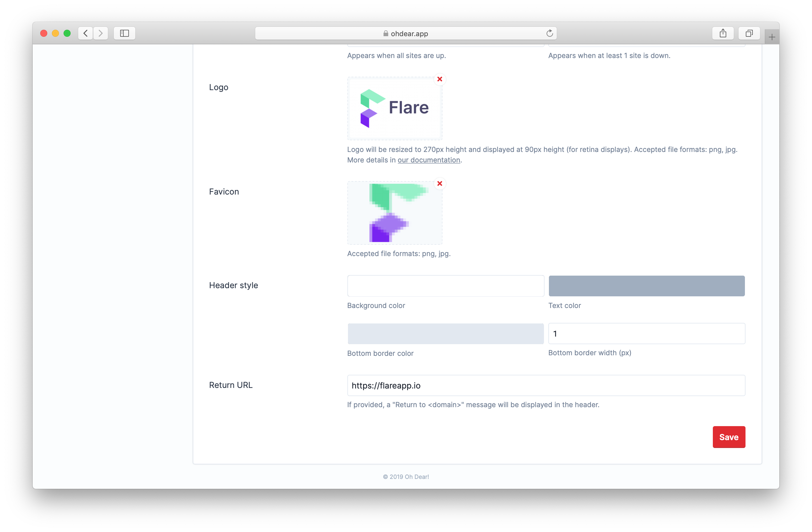Click the 'Favicon' label
Image resolution: width=812 pixels, height=532 pixels.
click(224, 192)
